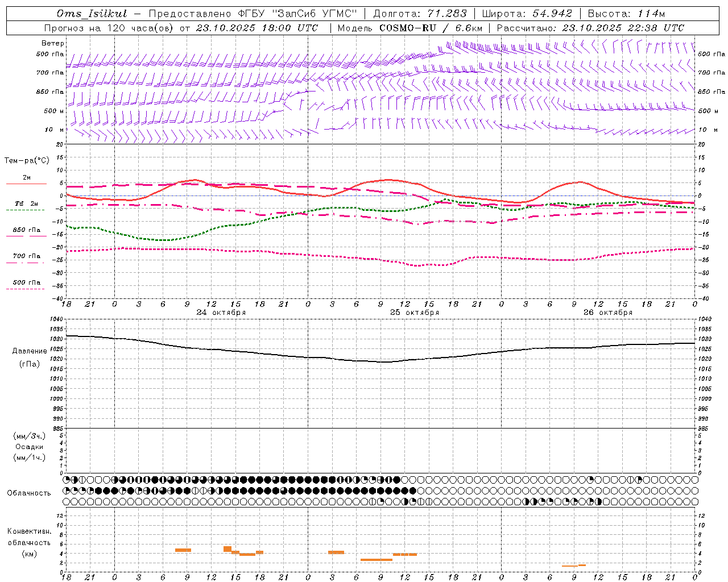Click the 26 октября date label
The width and height of the screenshot is (728, 582).
608,313
